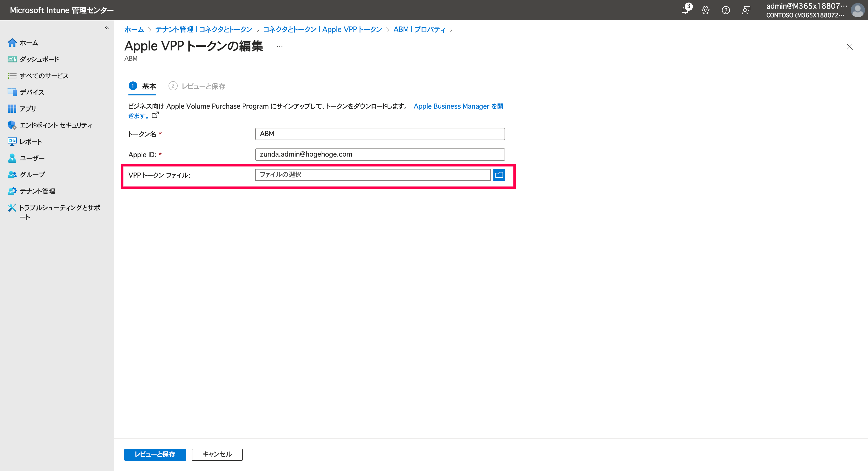This screenshot has height=471, width=868.
Task: Click the デバイス monitor icon
Action: (x=12, y=92)
